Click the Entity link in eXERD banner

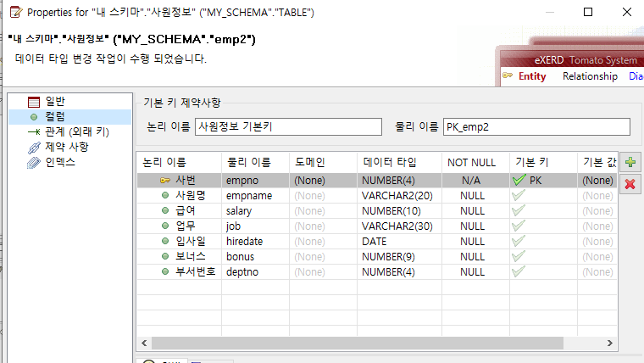532,76
